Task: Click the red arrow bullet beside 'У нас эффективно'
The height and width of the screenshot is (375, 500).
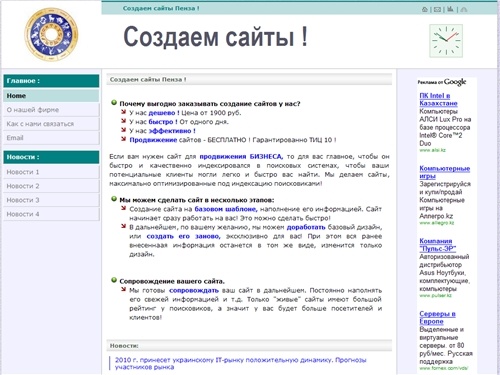Action: [123, 130]
